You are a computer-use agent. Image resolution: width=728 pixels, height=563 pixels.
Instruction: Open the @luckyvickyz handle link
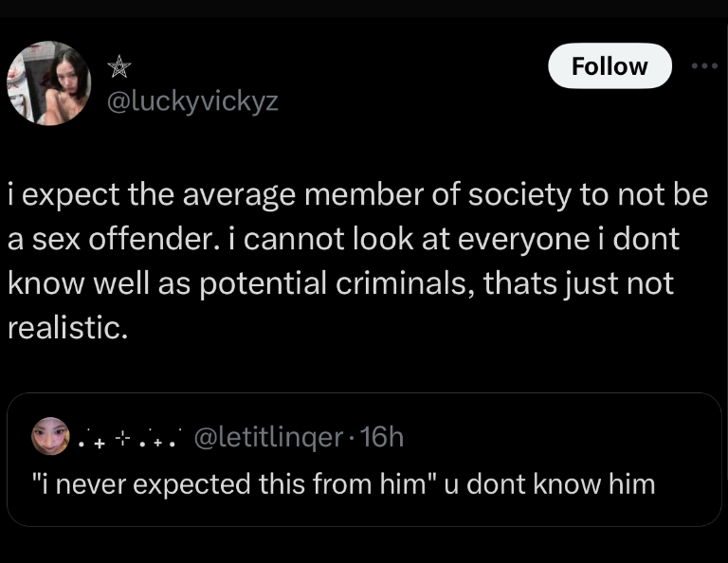[194, 100]
